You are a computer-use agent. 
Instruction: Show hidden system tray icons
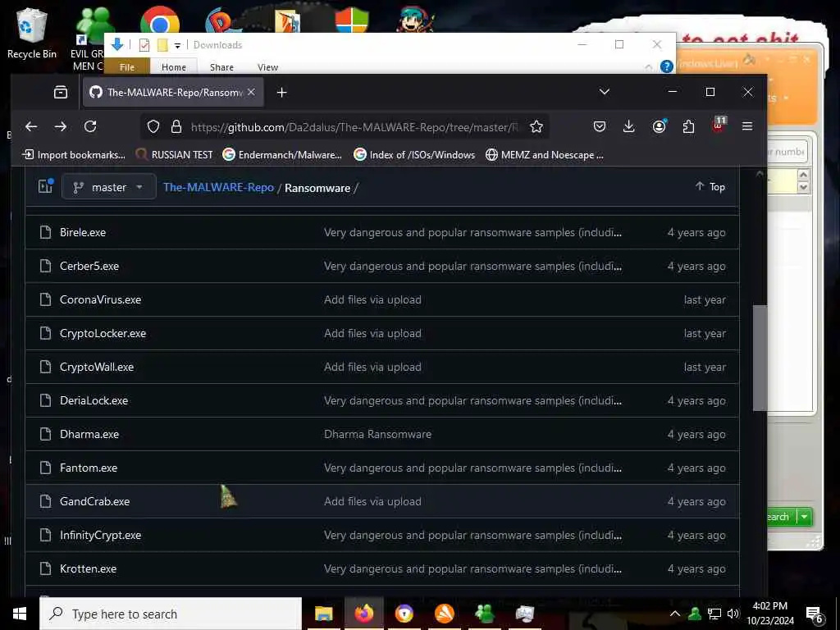tap(675, 614)
